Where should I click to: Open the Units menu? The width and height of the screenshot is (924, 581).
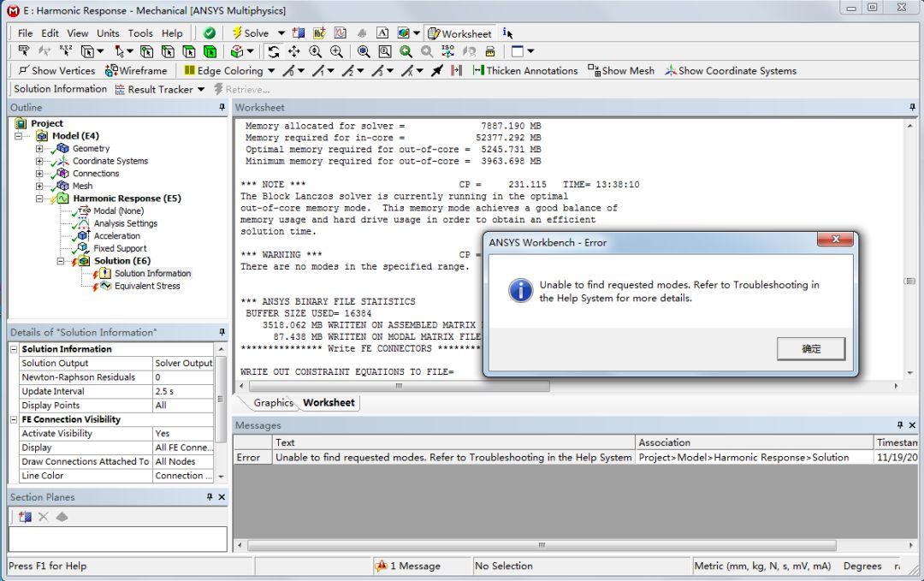click(108, 33)
